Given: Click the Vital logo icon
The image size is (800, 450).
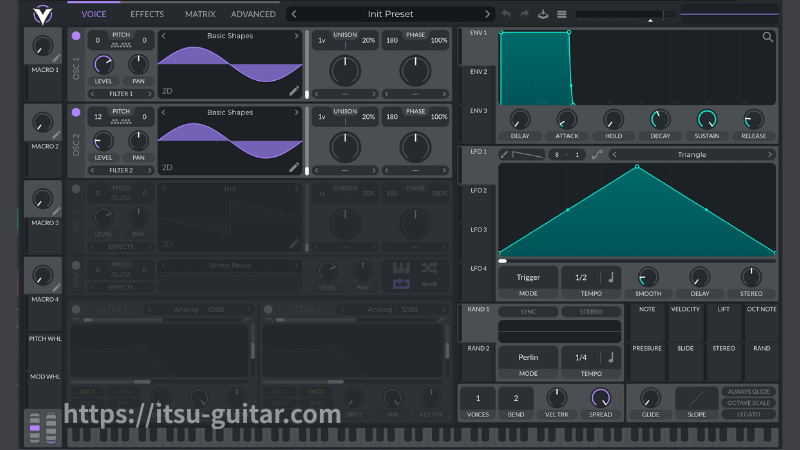Looking at the screenshot, I should [43, 15].
